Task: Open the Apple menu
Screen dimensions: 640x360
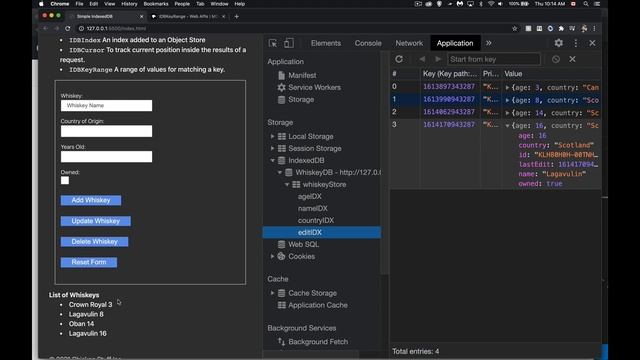Action: coord(41,4)
